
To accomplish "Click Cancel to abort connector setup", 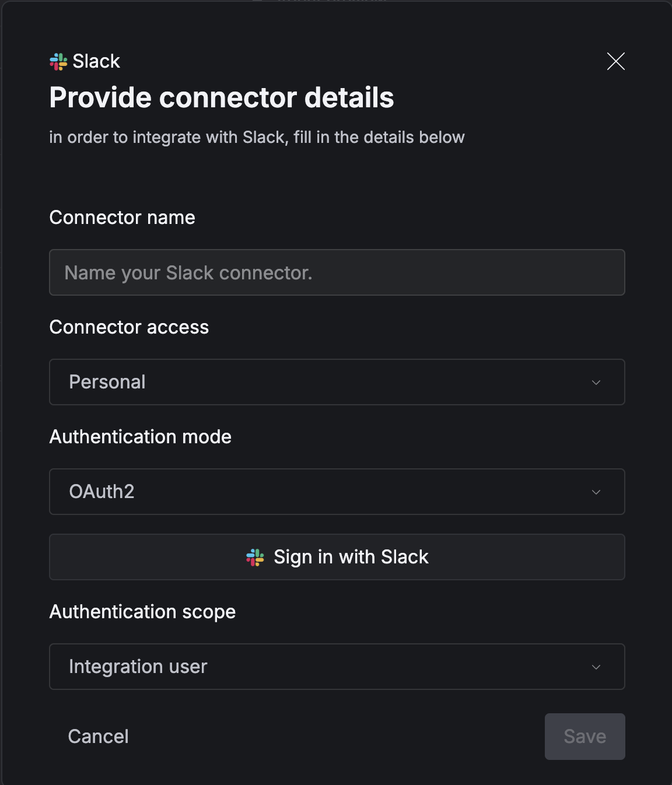I will 98,736.
